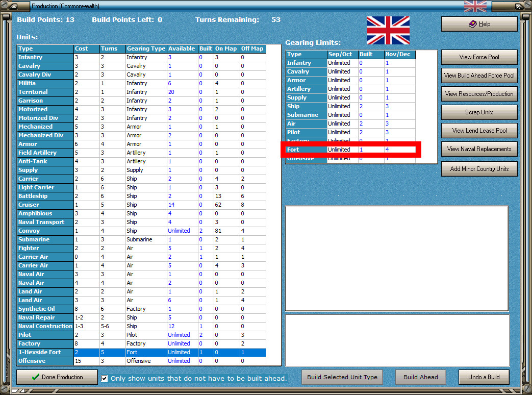Click the Undo a Build button

484,377
